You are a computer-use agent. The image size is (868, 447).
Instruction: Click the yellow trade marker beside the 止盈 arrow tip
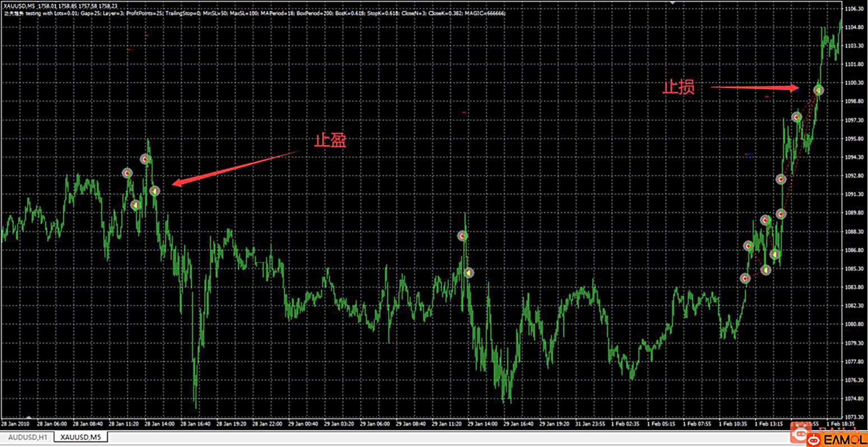(155, 191)
